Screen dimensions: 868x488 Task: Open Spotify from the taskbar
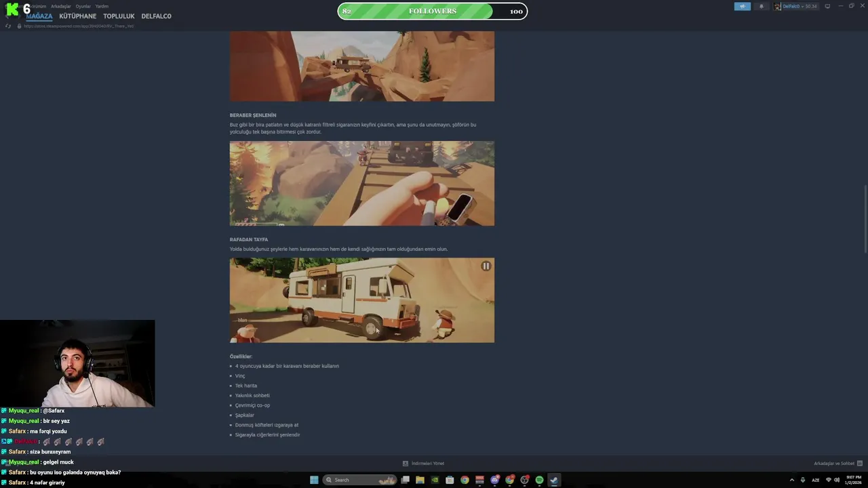pos(539,480)
